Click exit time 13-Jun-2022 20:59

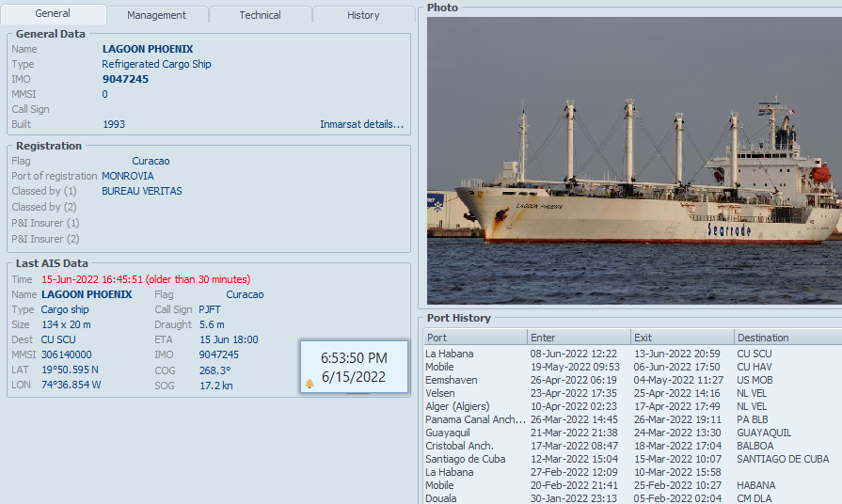pyautogui.click(x=676, y=354)
